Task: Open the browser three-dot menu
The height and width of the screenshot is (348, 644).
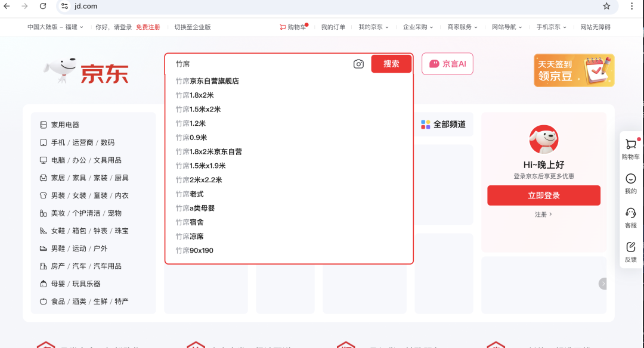Action: (x=631, y=6)
